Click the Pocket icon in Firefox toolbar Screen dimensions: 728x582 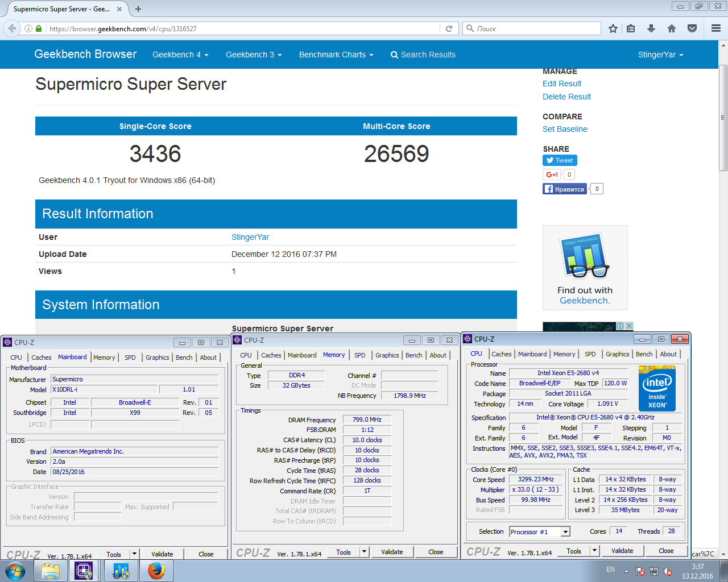tap(692, 28)
